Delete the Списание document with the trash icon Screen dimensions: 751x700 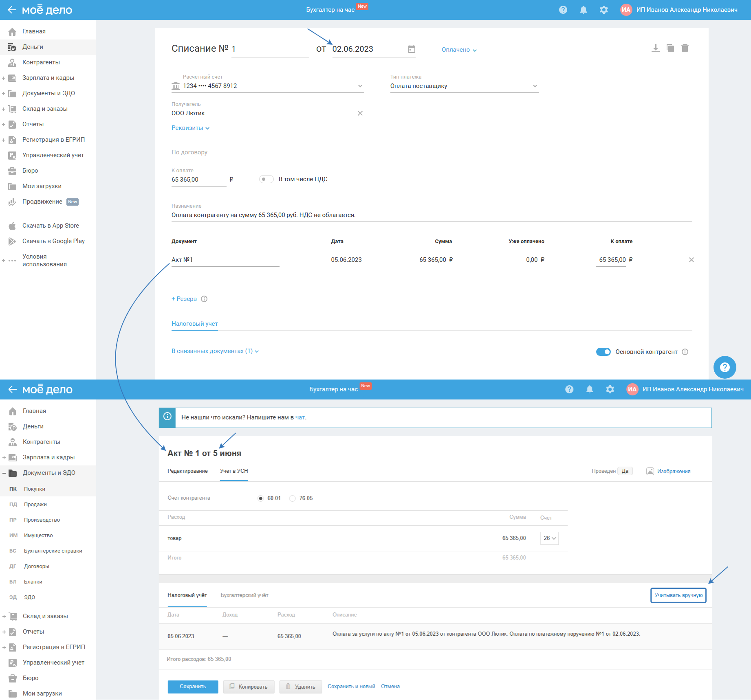tap(685, 48)
